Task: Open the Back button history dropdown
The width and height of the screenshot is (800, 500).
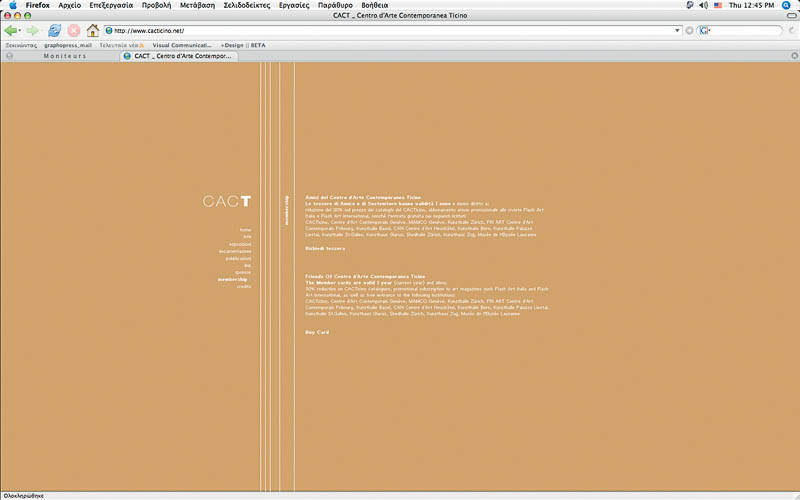Action: click(19, 31)
